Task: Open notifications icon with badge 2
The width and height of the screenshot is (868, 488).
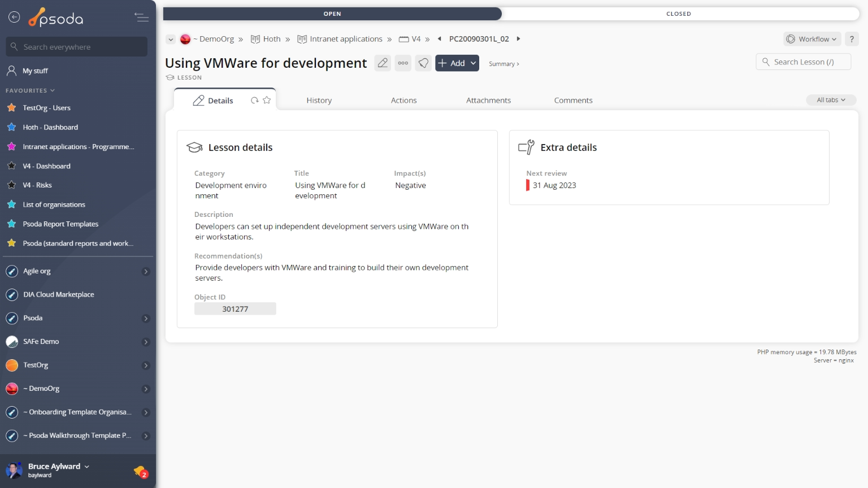Action: [140, 471]
